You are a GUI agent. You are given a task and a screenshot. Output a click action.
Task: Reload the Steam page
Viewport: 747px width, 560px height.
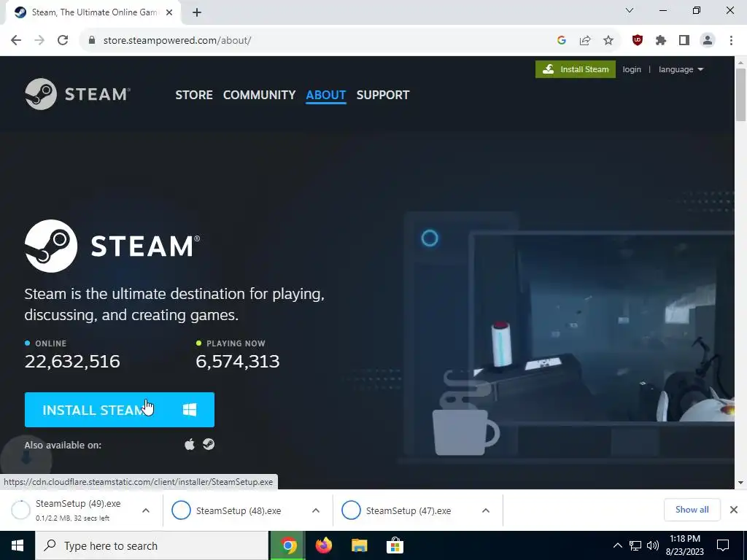tap(63, 41)
